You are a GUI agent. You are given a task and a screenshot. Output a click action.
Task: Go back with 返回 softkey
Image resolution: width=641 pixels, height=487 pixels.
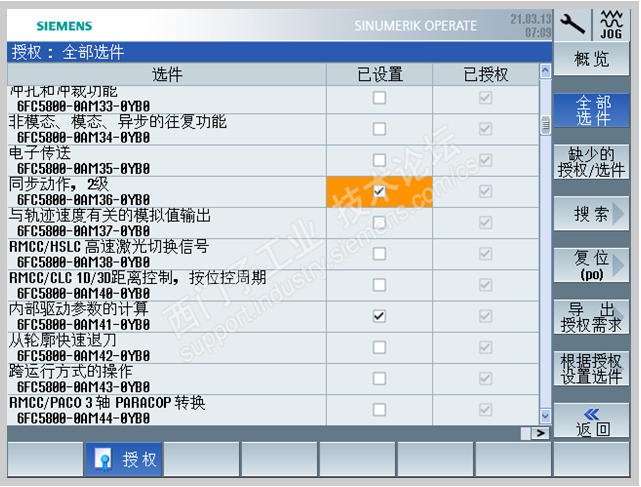(x=591, y=421)
